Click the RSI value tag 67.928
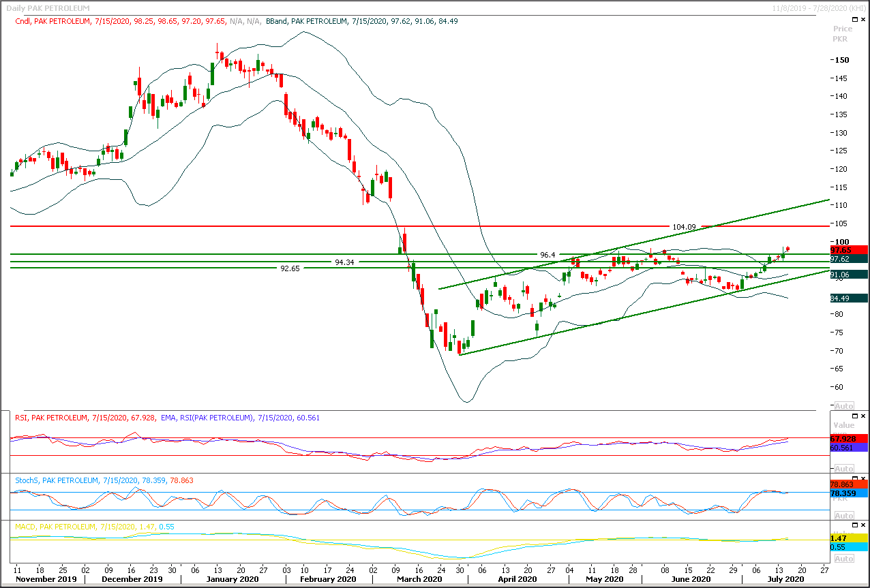 point(848,438)
